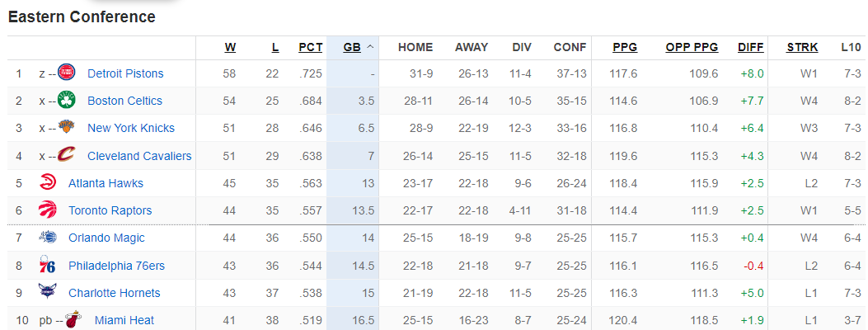Click the Philadelphia 76ers logo icon

tap(47, 266)
